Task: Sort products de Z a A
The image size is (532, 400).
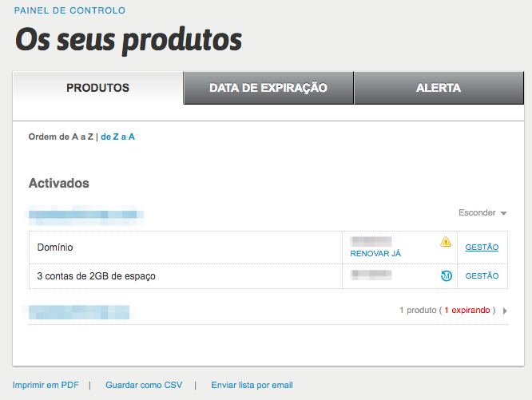Action: pos(117,137)
